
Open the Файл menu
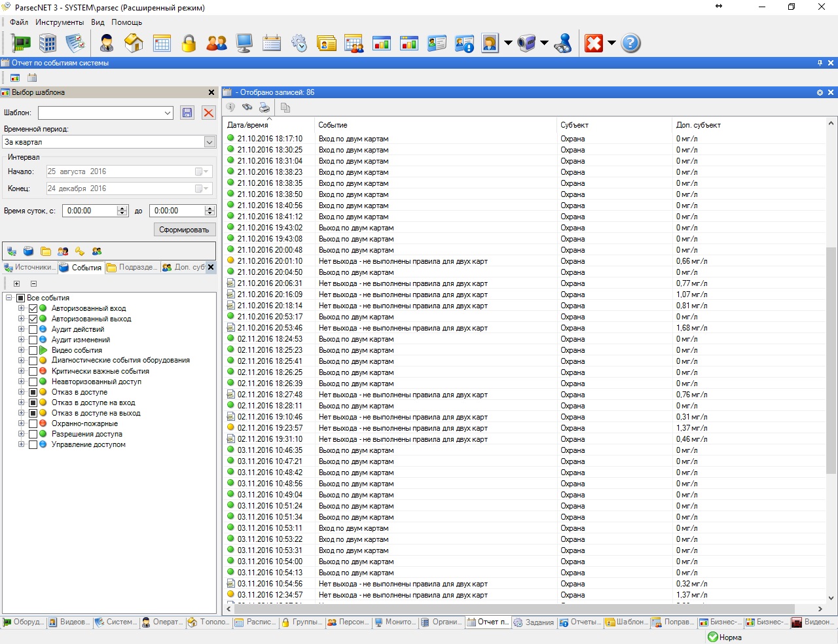click(x=19, y=22)
